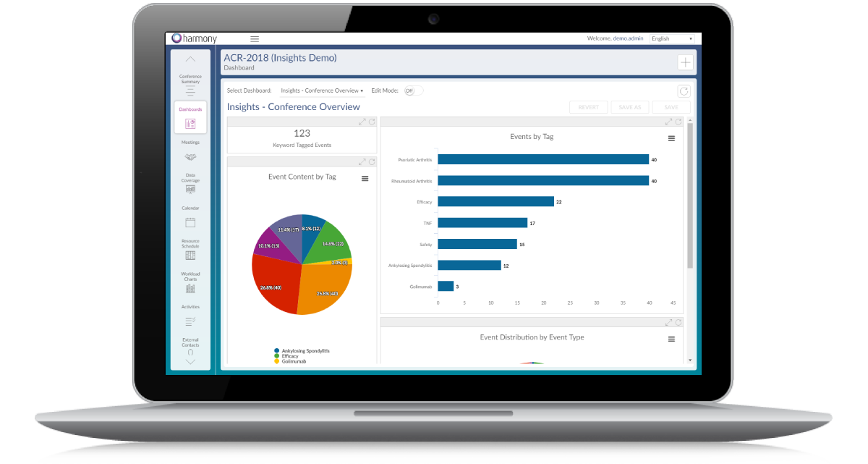
Task: Click the red 26.8% pie slice
Action: tap(276, 284)
